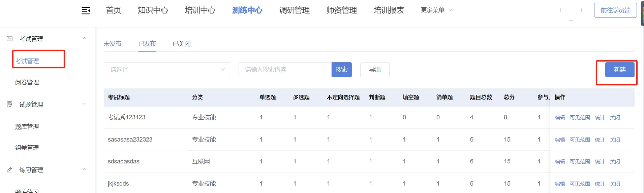
Task: Click 统计 for sdsadasdas row
Action: point(600,162)
